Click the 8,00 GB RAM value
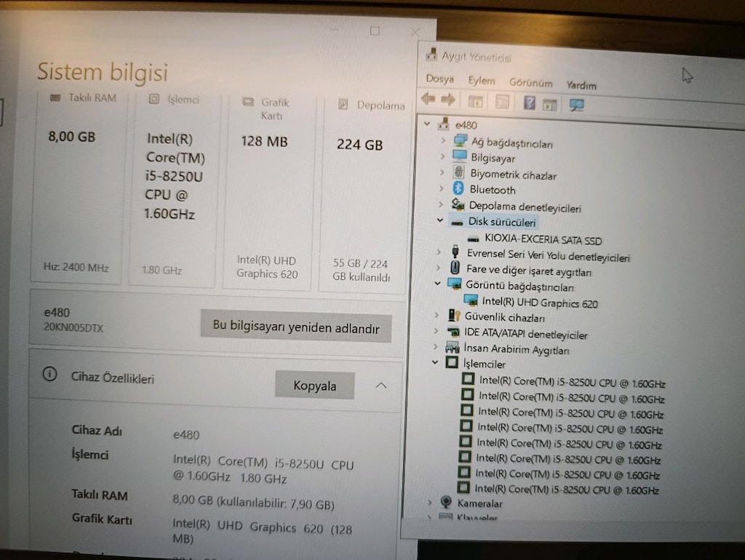The height and width of the screenshot is (560, 745). click(x=72, y=137)
